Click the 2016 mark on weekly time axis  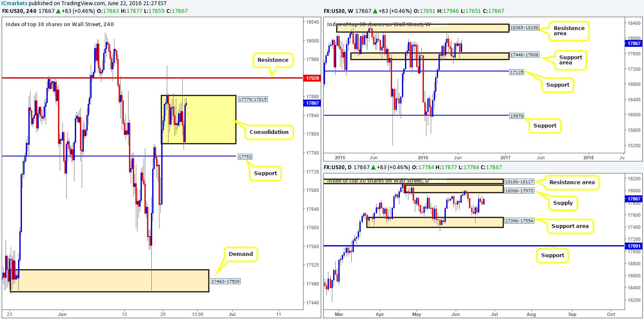click(x=423, y=157)
